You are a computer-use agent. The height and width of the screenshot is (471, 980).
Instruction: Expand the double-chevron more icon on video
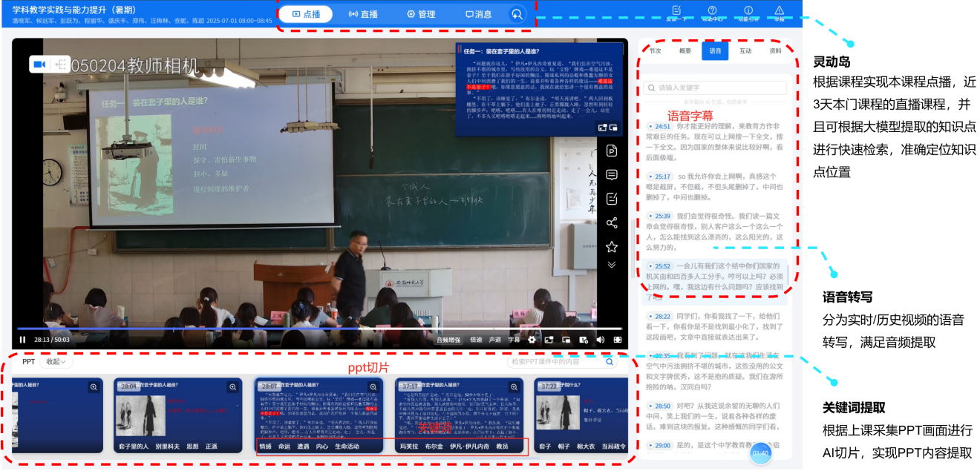[612, 265]
